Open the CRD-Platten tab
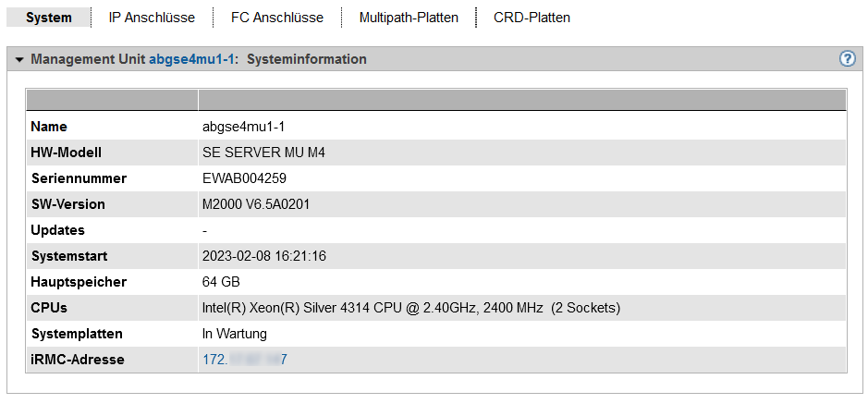 click(532, 18)
